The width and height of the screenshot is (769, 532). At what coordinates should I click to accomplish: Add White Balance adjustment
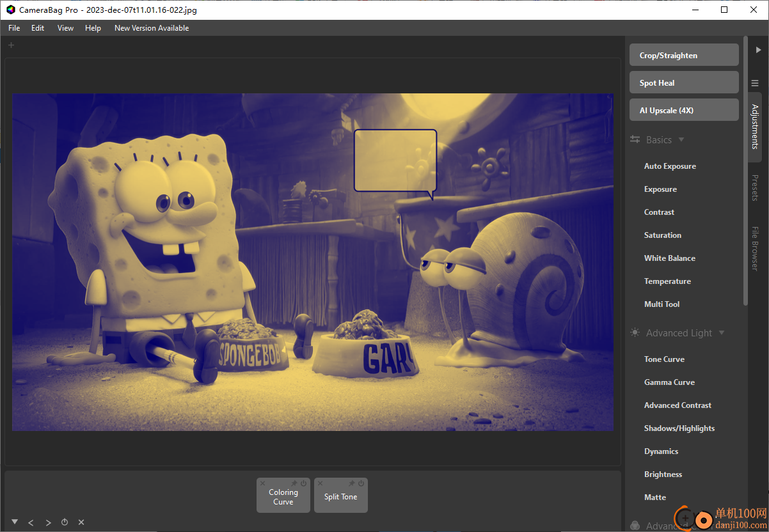click(670, 258)
